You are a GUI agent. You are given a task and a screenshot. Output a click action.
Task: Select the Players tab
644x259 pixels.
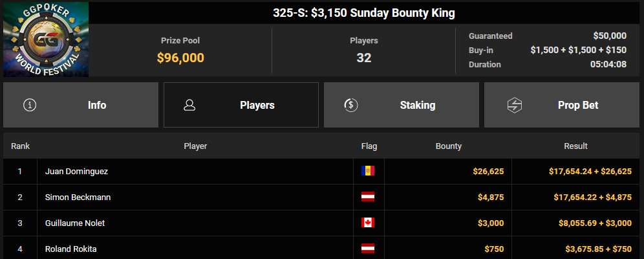(241, 105)
